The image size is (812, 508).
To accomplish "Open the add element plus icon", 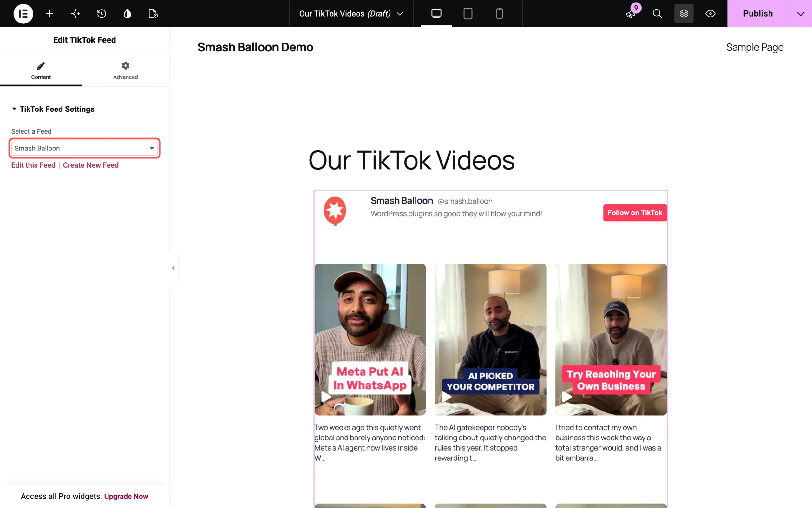I will (49, 13).
